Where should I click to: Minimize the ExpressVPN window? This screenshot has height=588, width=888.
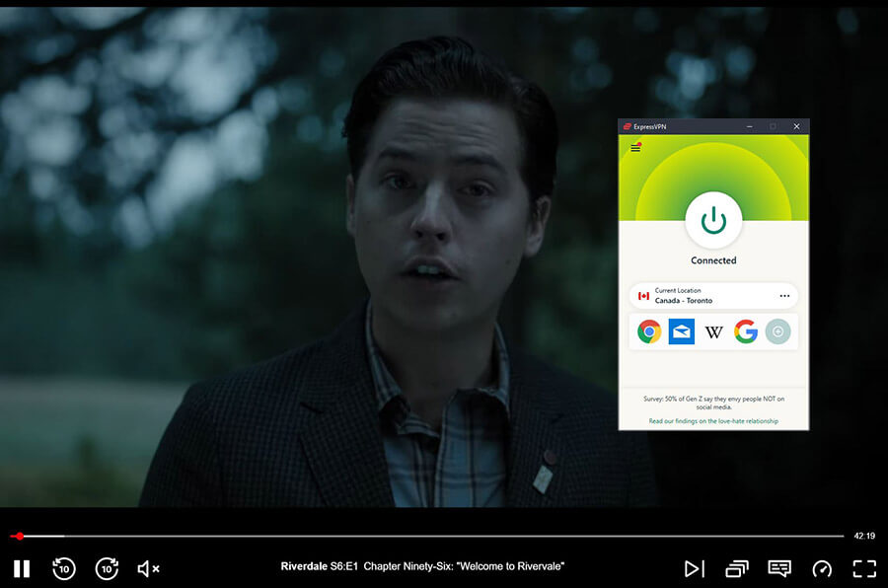(x=749, y=126)
